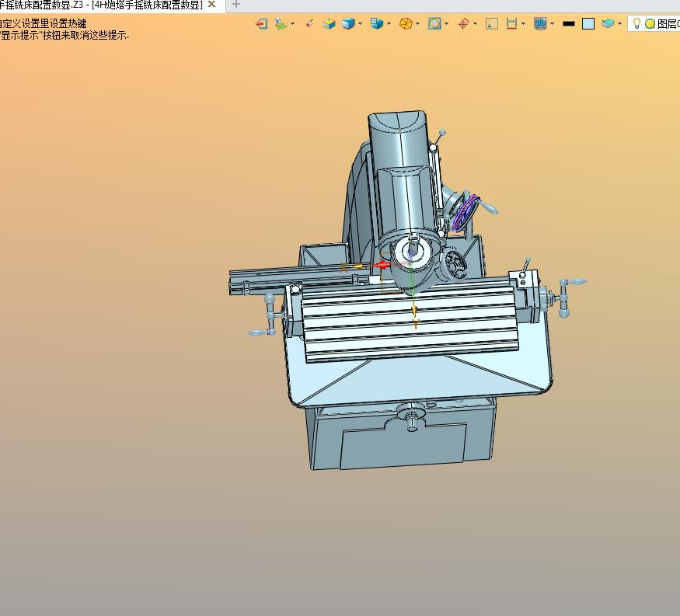Expand the view orientation dropdown arrow
Screen dimensions: 680x616
pos(389,23)
